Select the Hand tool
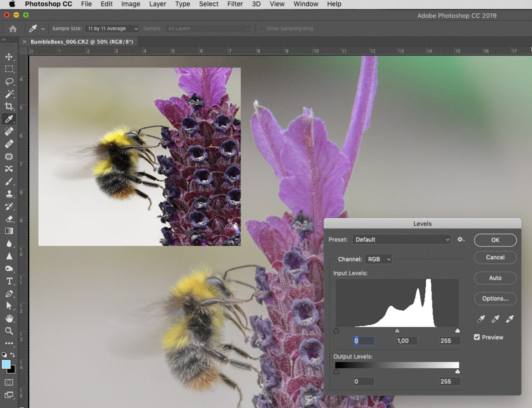 pyautogui.click(x=9, y=318)
